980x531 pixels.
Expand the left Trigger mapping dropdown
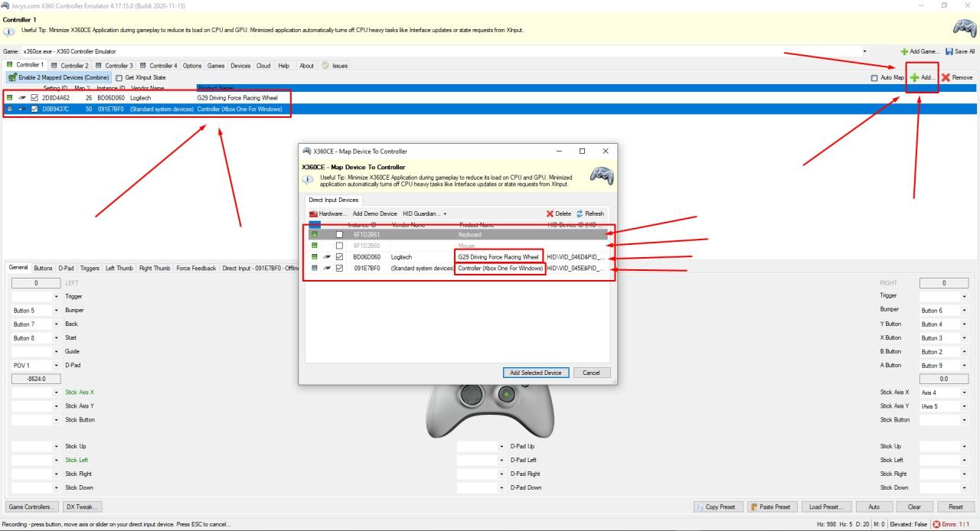point(56,296)
